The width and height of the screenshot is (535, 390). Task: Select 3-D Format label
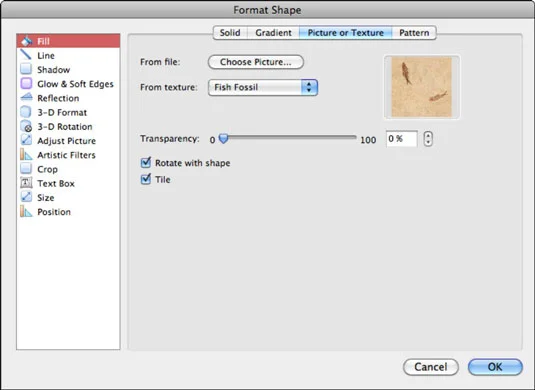[x=62, y=112]
